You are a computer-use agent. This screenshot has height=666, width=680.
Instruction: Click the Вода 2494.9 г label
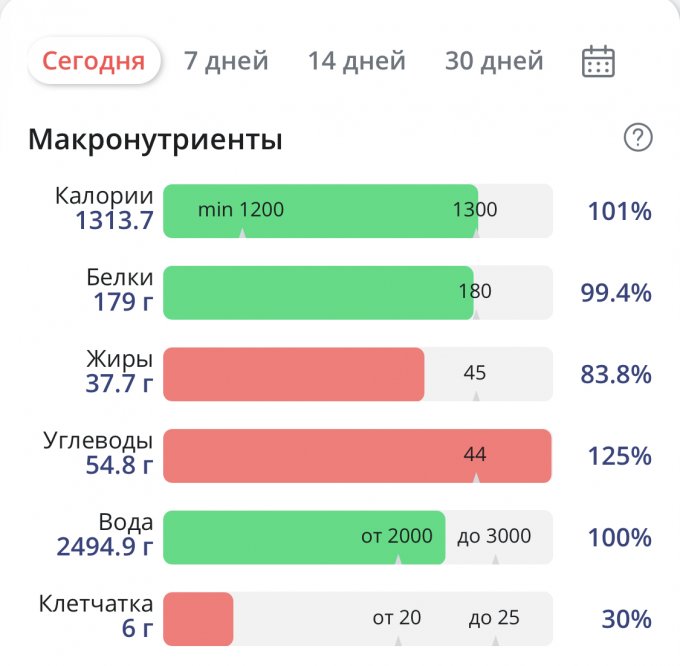[x=105, y=534]
